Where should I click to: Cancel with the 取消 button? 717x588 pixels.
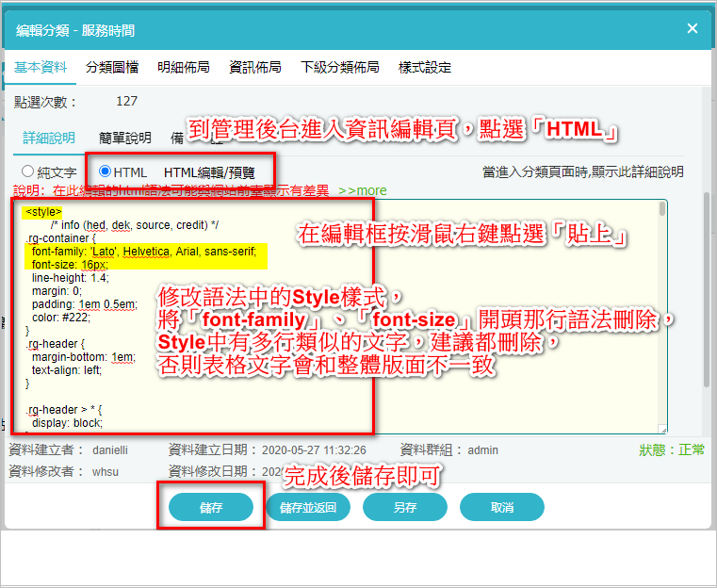[x=501, y=508]
